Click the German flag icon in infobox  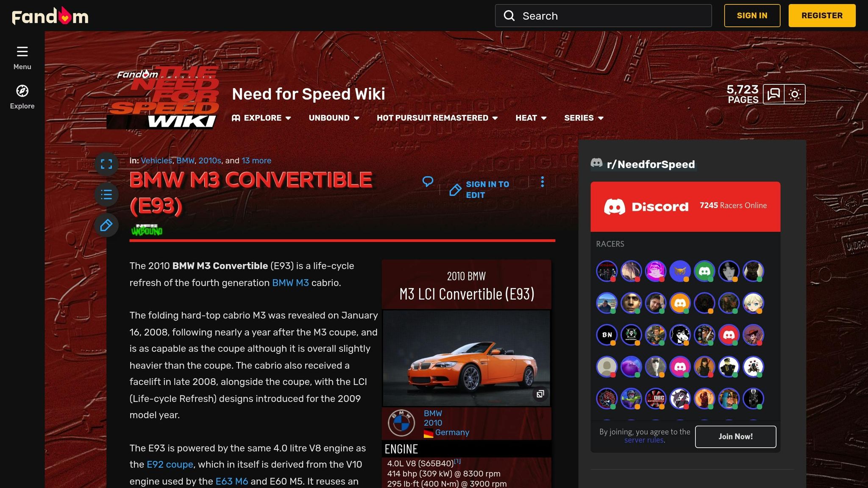pyautogui.click(x=428, y=433)
